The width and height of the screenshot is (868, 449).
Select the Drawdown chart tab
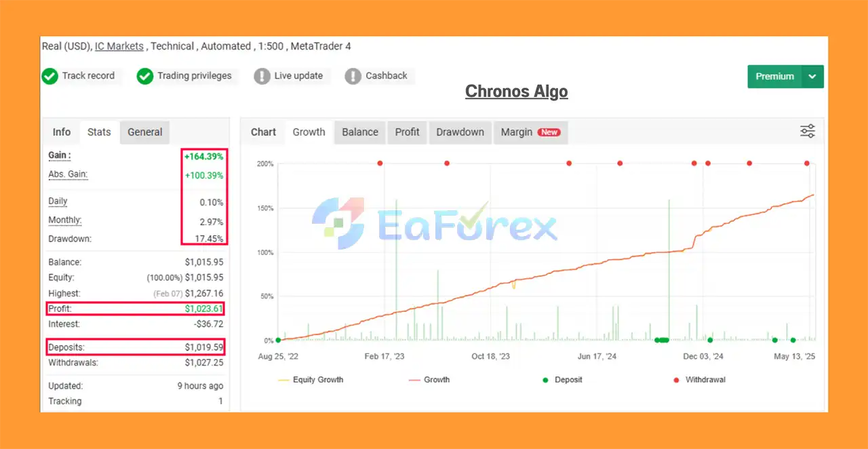click(460, 132)
